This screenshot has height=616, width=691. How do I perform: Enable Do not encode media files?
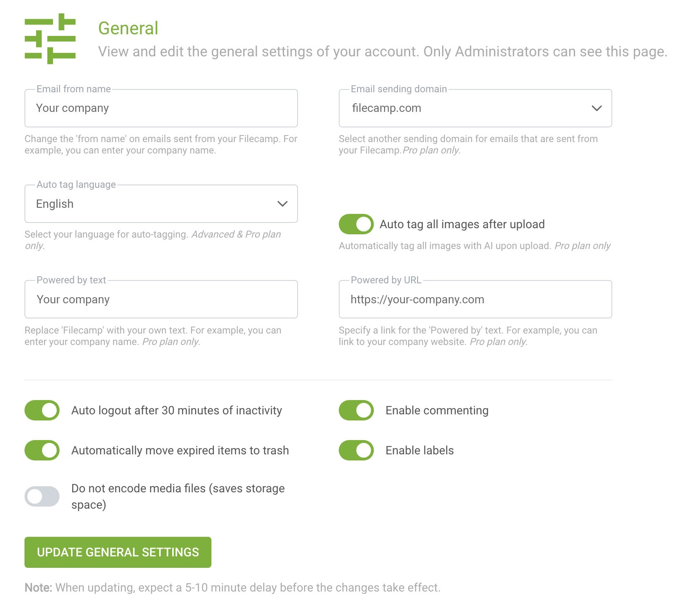42,496
